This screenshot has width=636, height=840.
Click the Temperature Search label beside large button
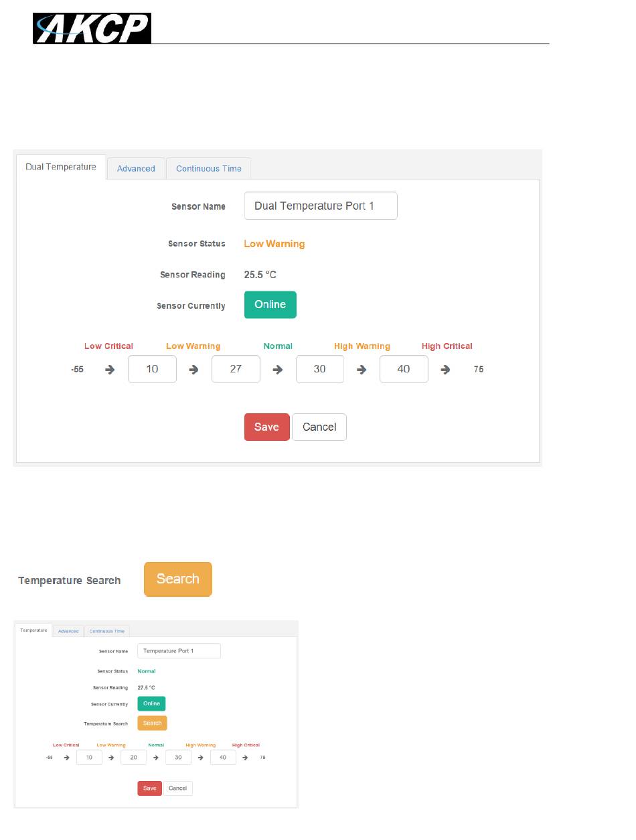coord(70,580)
